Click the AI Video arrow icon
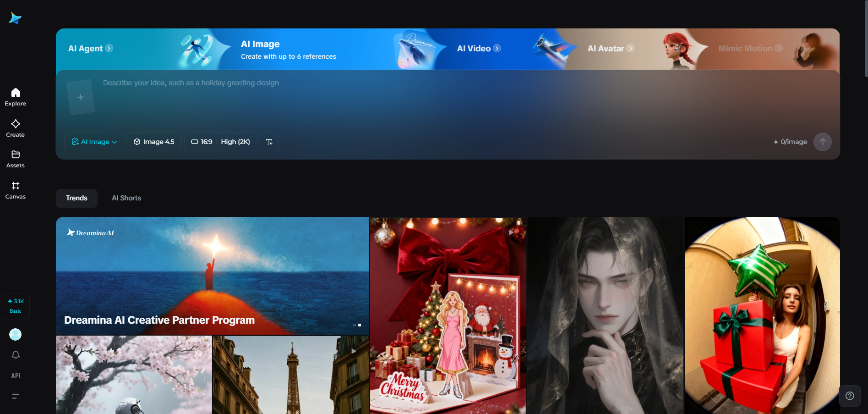This screenshot has width=868, height=414. 497,48
